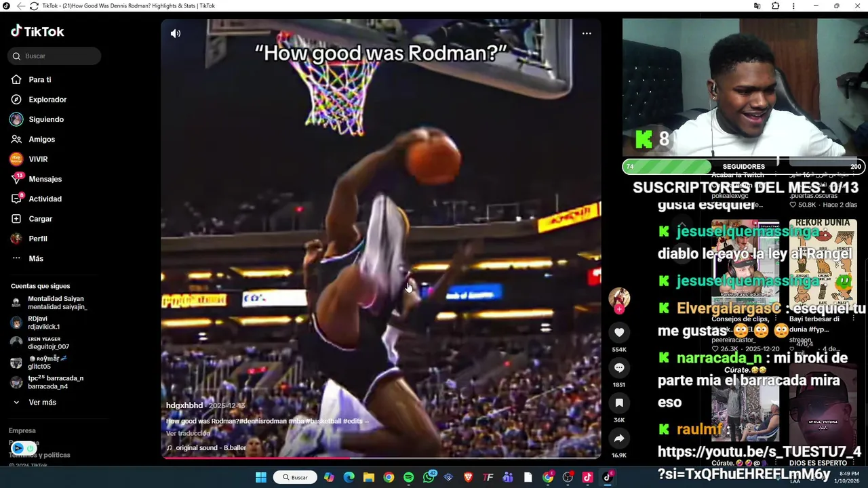Open the REKOR DUNIA video thumbnail
Viewport: 868px width, 488px height.
(823, 262)
